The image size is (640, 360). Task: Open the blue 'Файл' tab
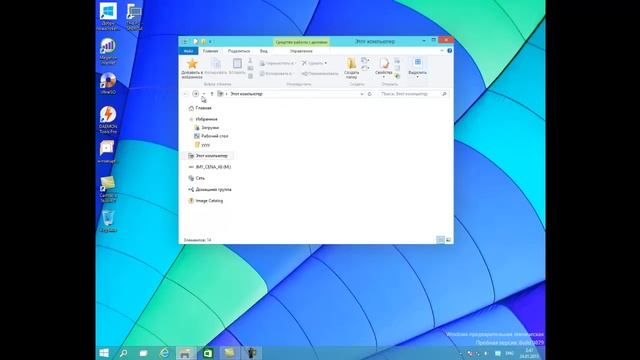tap(188, 51)
